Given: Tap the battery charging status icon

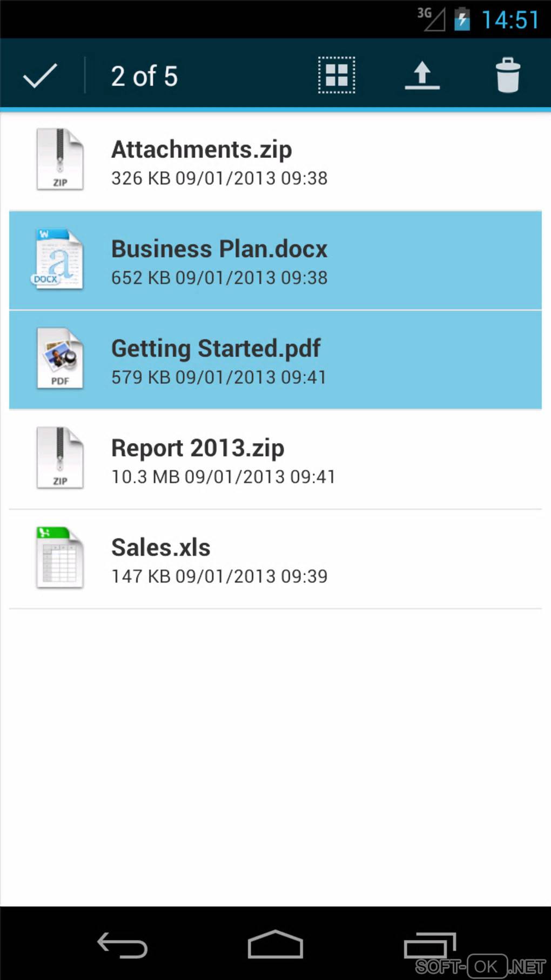Looking at the screenshot, I should (462, 19).
